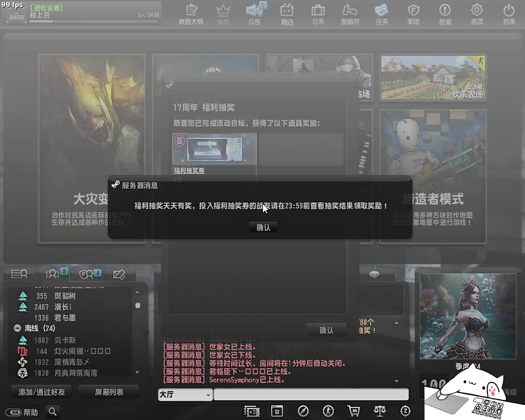Open the 制造所 crafting icon
This screenshot has height=420, width=525.
[x=350, y=14]
